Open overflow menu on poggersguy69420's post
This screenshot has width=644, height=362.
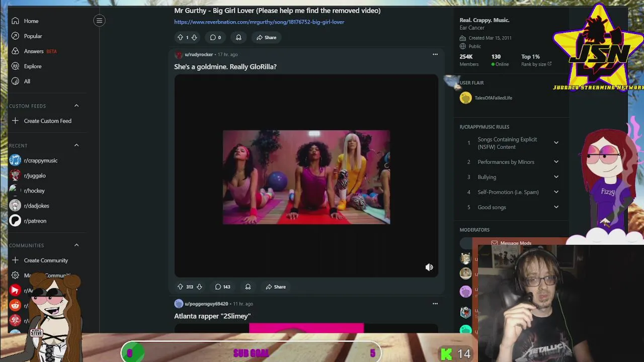[435, 304]
